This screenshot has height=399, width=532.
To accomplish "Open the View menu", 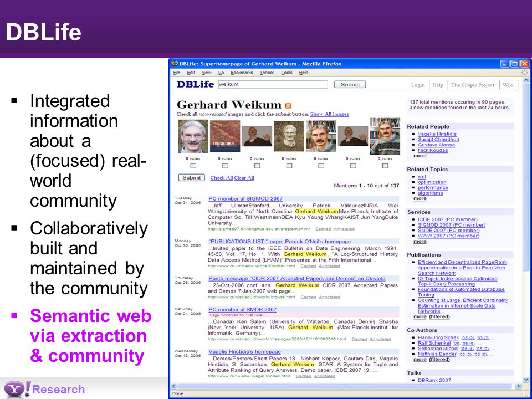I will [x=207, y=73].
